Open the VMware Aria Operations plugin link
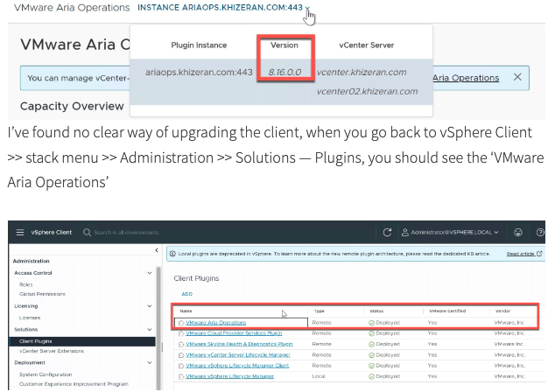This screenshot has height=392, width=548. tap(216, 323)
